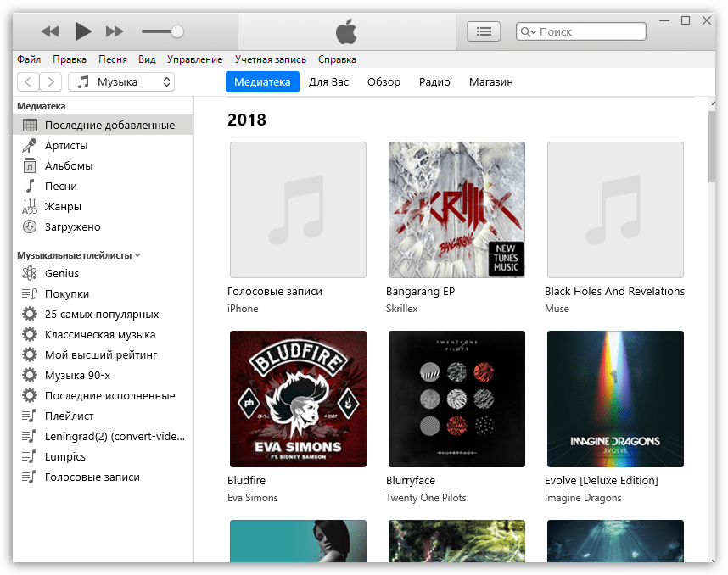Go to the Магазин tab
728x575 pixels.
click(x=490, y=82)
